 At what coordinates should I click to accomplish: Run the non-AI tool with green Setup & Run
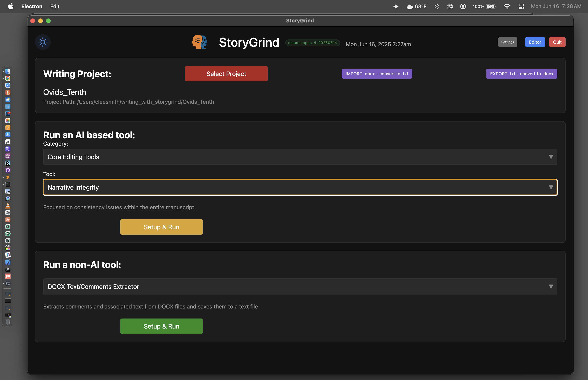tap(161, 326)
